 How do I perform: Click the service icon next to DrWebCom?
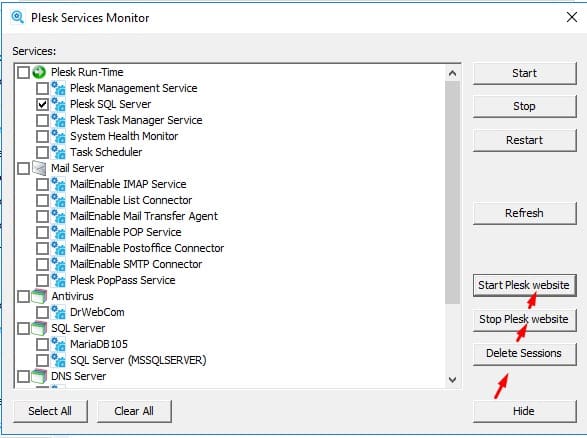(x=58, y=312)
